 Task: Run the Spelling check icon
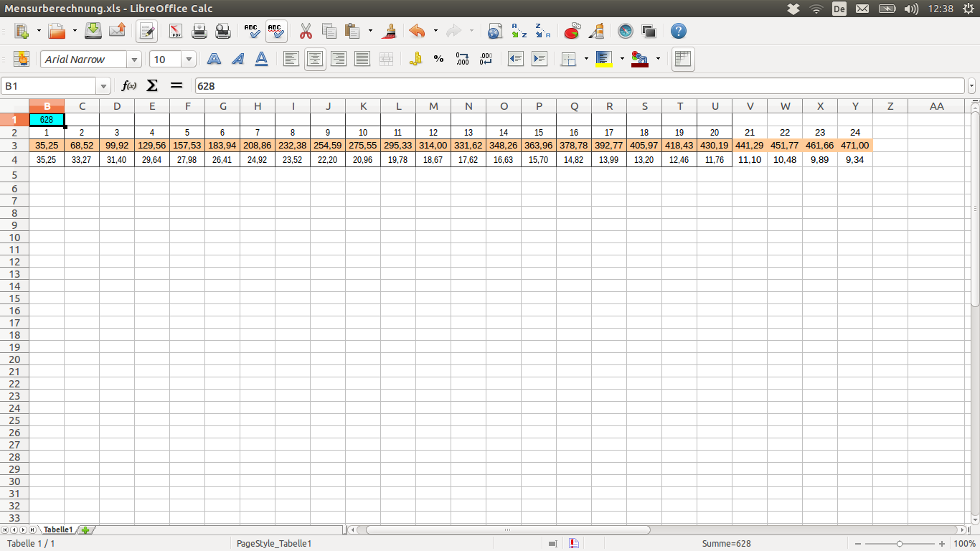click(252, 31)
